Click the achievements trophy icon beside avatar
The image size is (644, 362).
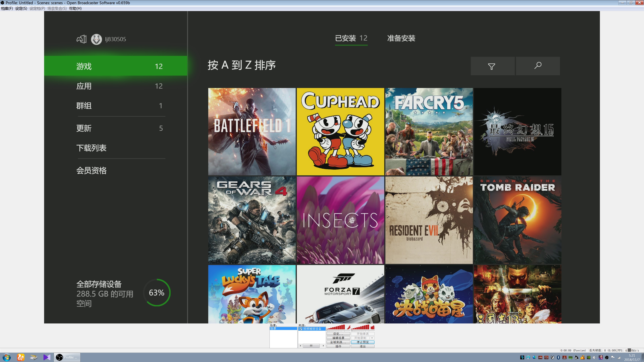(82, 39)
